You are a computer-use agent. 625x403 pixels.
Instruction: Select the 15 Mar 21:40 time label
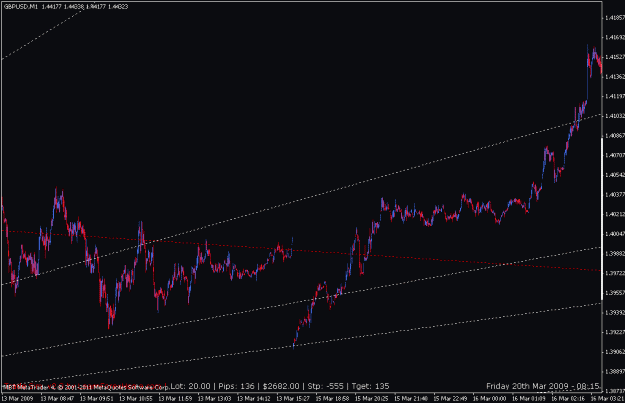(x=411, y=398)
